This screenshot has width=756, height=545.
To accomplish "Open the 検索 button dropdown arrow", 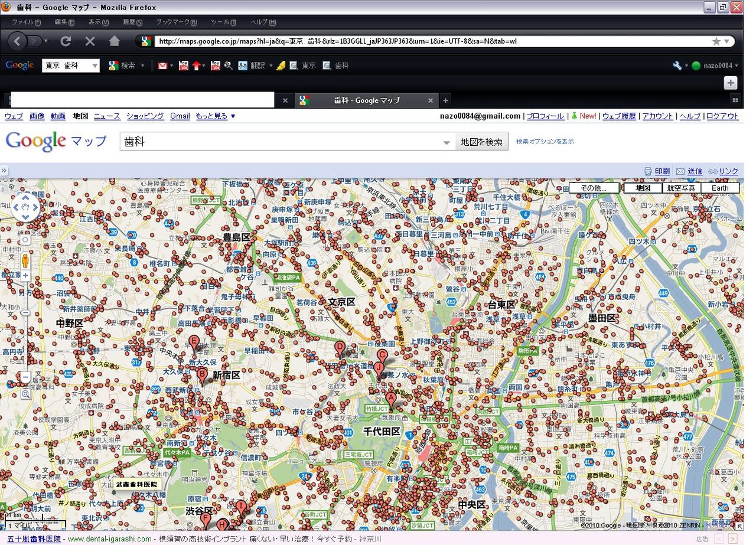I will click(x=142, y=66).
